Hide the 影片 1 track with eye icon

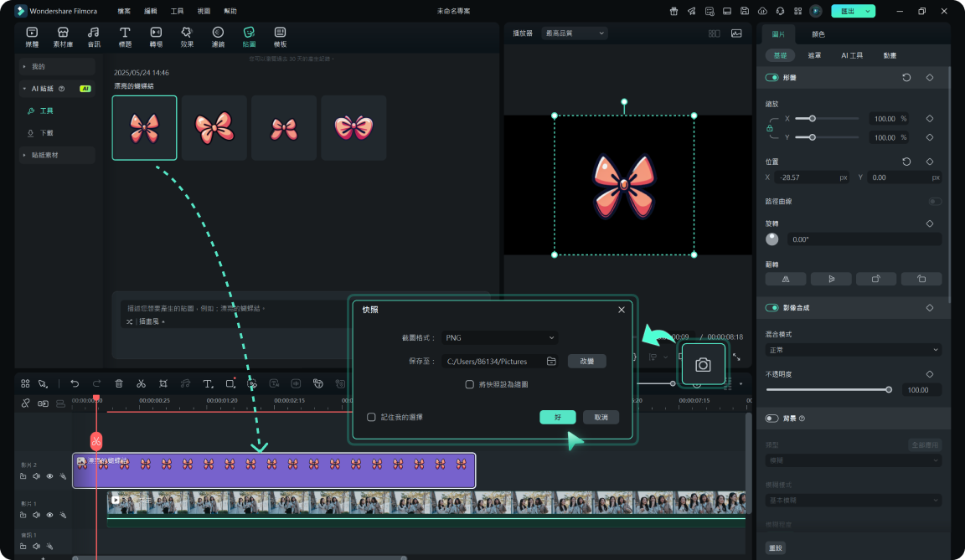pos(50,515)
